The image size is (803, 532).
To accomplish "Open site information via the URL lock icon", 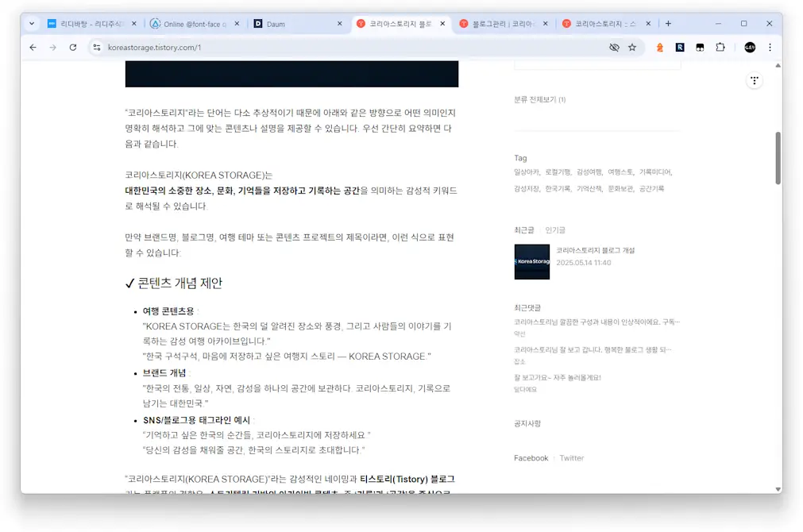I will pyautogui.click(x=95, y=48).
